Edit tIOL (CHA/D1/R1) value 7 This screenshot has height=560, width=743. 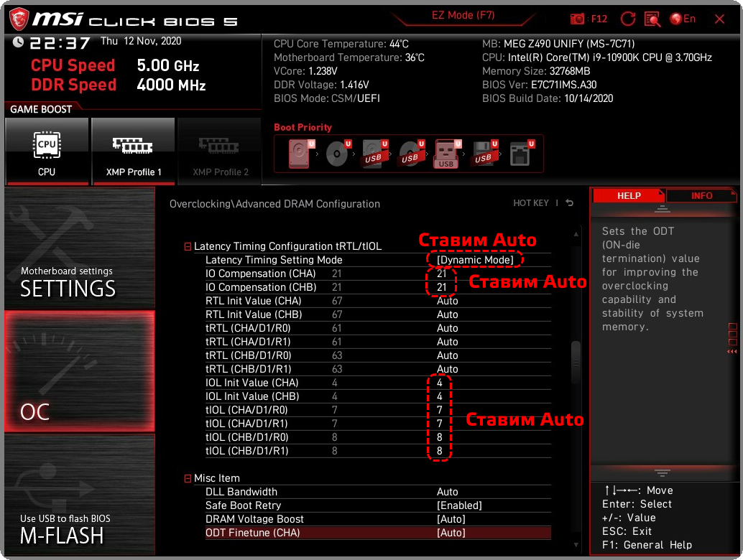click(x=440, y=424)
